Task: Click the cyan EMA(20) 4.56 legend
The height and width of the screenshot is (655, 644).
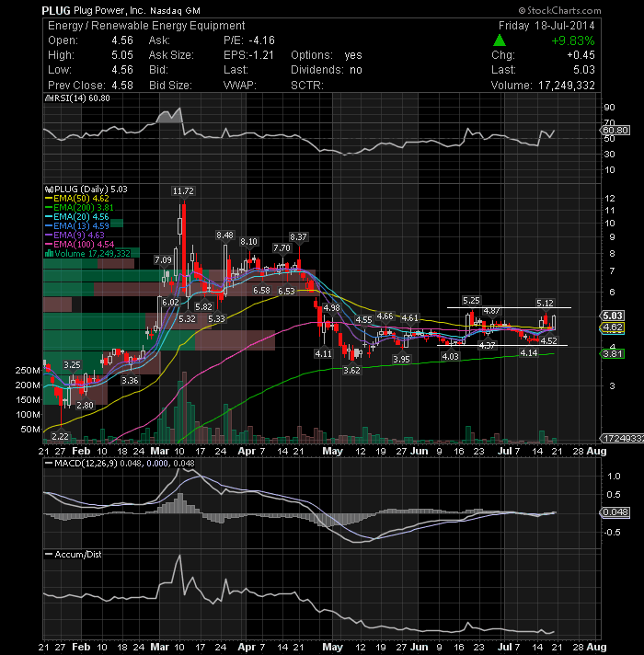Action: (x=77, y=217)
